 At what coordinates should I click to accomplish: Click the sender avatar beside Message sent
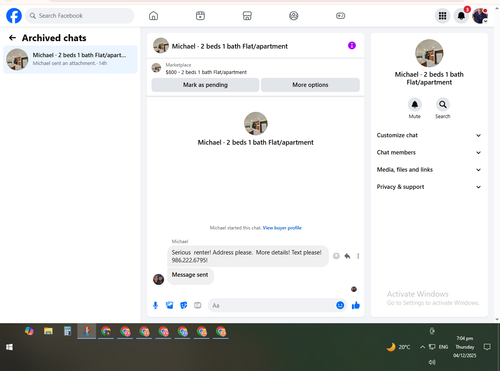[158, 279]
